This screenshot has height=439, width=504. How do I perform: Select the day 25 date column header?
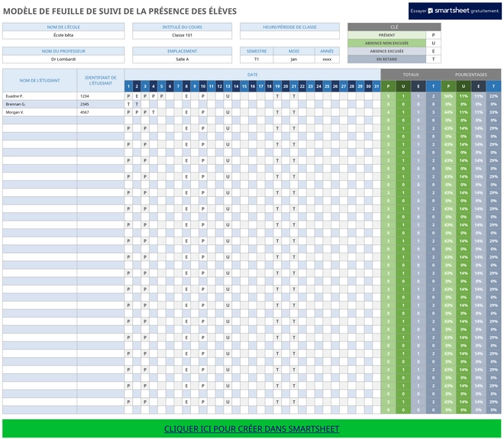[327, 86]
